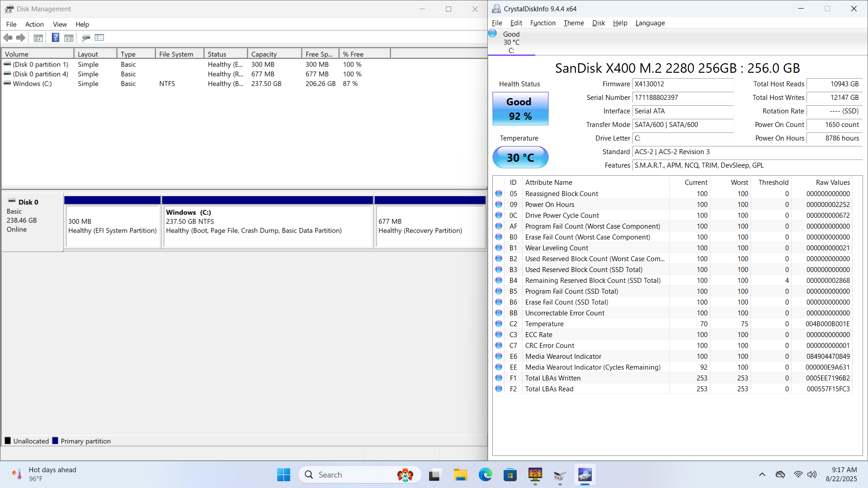The height and width of the screenshot is (488, 868).
Task: Click the % Free column header
Action: 364,54
